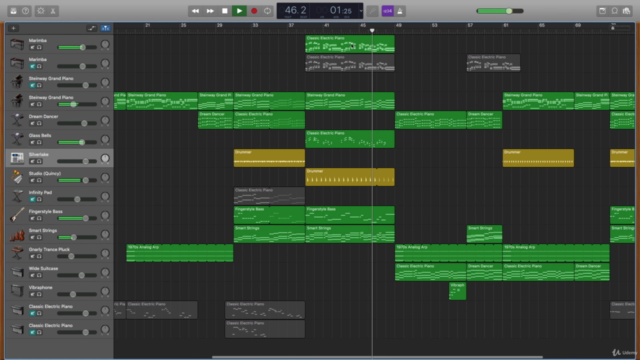Show track automation
The width and height of the screenshot is (640, 360).
(x=91, y=28)
